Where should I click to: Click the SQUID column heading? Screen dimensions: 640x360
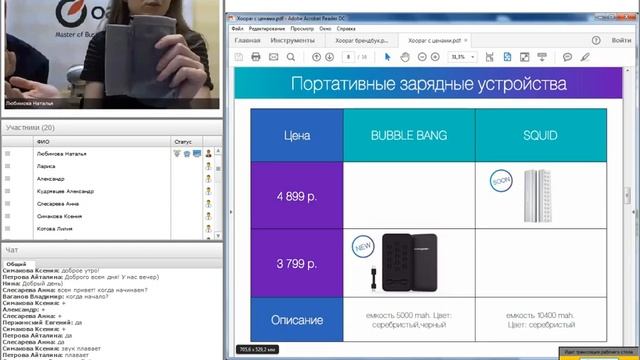pos(540,136)
